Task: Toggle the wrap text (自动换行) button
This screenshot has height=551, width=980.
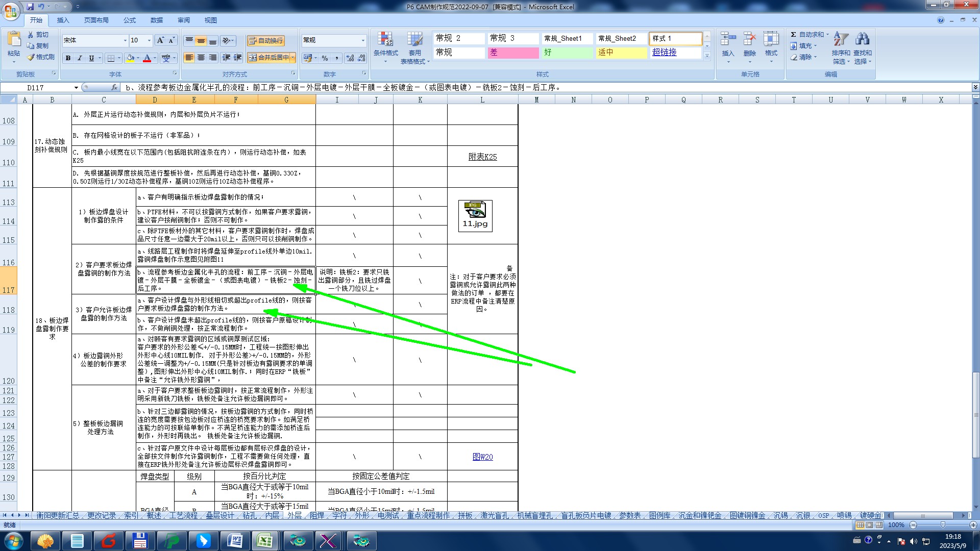Action: pyautogui.click(x=265, y=41)
